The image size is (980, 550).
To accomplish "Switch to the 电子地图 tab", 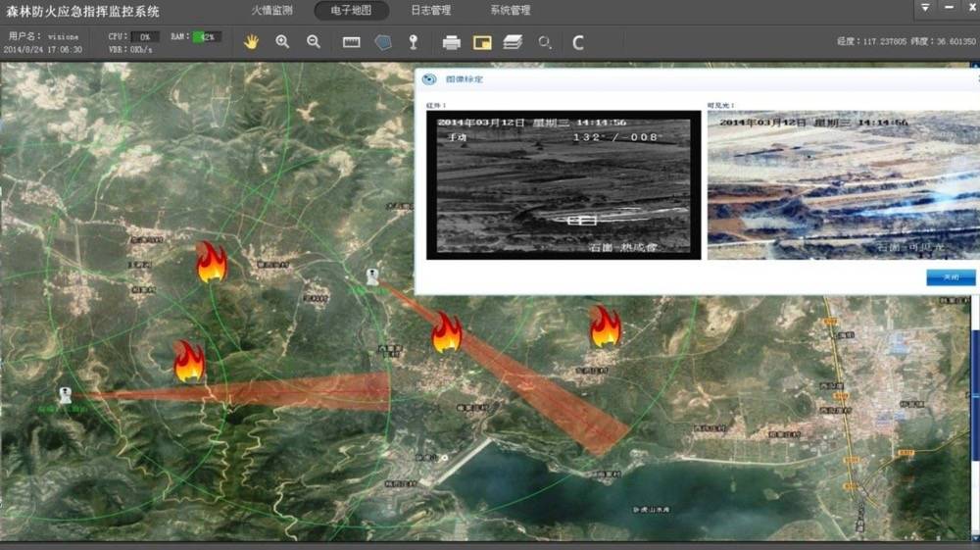I will 351,10.
